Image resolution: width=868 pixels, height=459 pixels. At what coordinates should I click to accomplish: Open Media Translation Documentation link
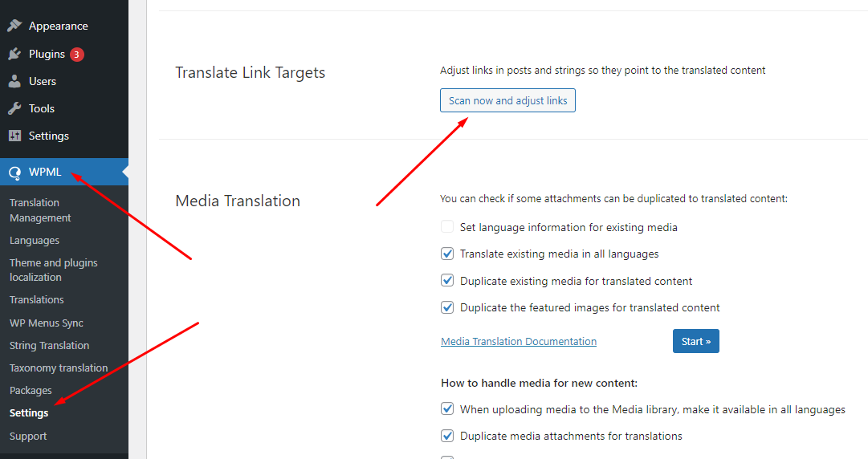point(519,341)
